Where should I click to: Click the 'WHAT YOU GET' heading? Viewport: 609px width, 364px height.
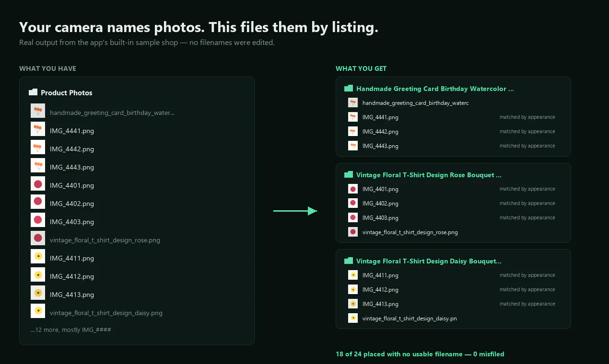pyautogui.click(x=361, y=68)
